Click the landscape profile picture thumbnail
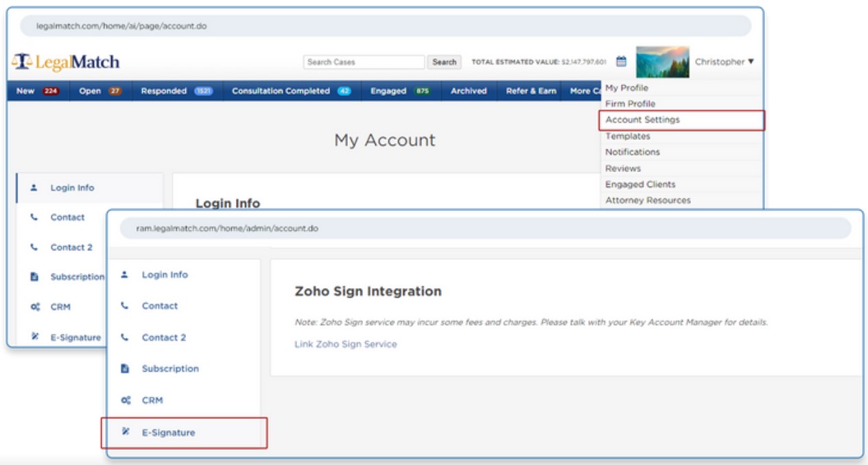 coord(662,62)
